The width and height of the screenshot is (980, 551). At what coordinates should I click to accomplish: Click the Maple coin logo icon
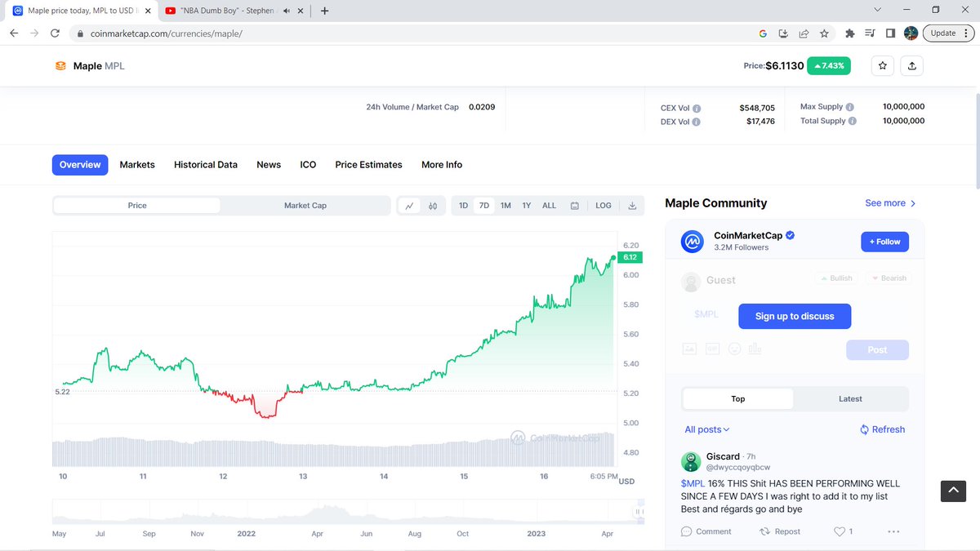click(60, 66)
